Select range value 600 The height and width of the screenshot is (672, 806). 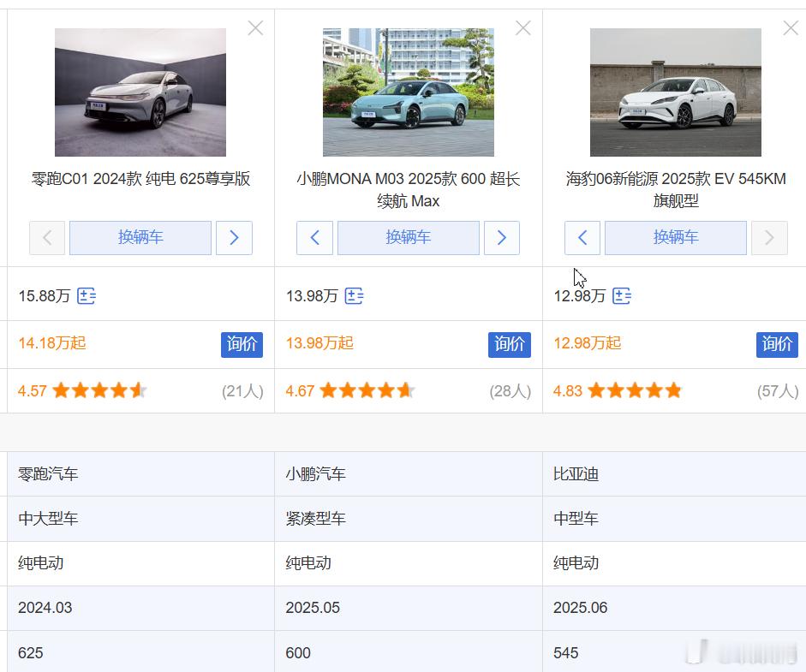298,653
